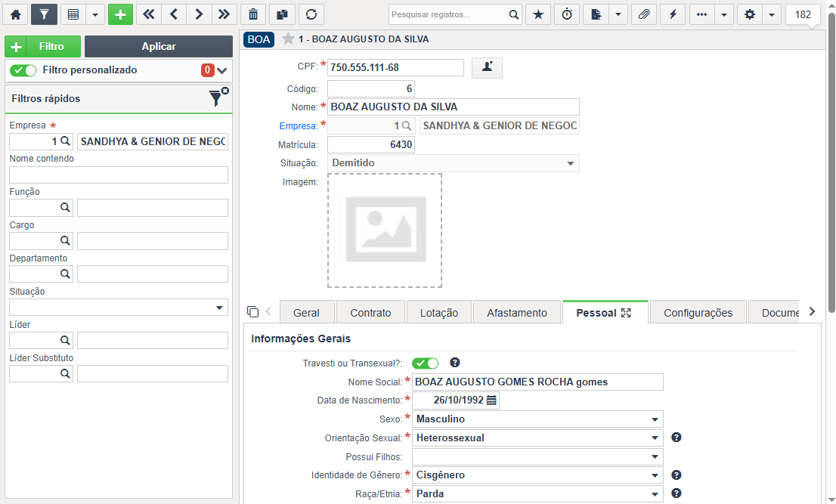The image size is (836, 504).
Task: Add a new Filtro with green button
Action: pyautogui.click(x=42, y=46)
